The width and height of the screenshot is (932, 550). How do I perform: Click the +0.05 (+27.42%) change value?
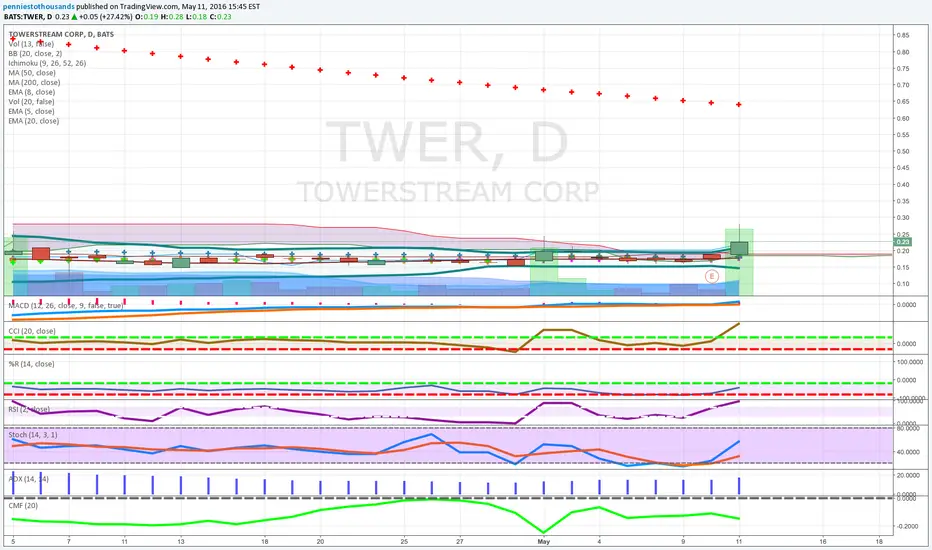(106, 17)
